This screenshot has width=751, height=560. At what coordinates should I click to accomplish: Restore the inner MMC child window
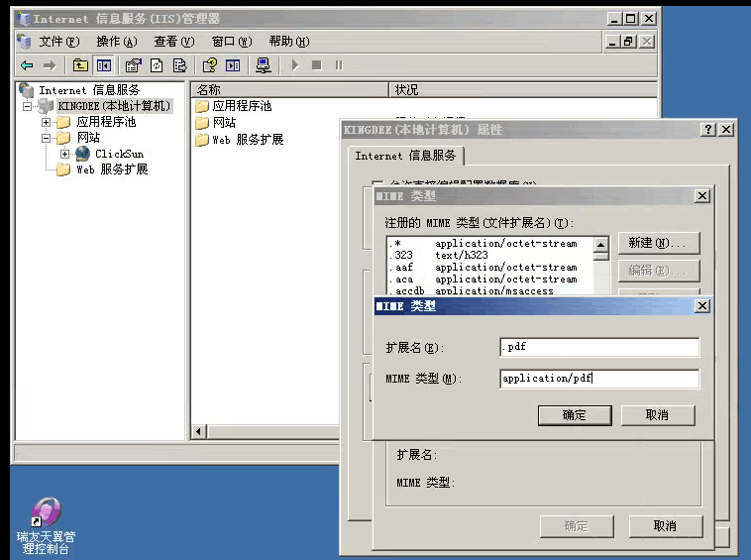pyautogui.click(x=628, y=42)
